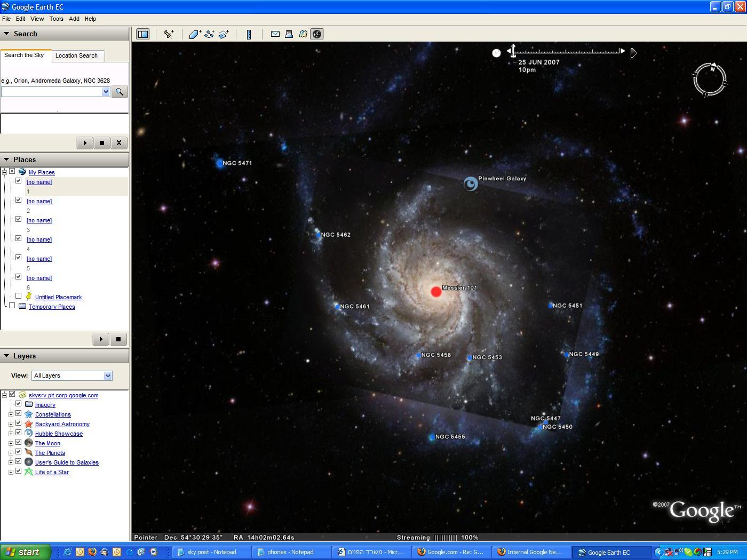Open the search history dropdown arrow
This screenshot has height=560, width=747.
[106, 92]
